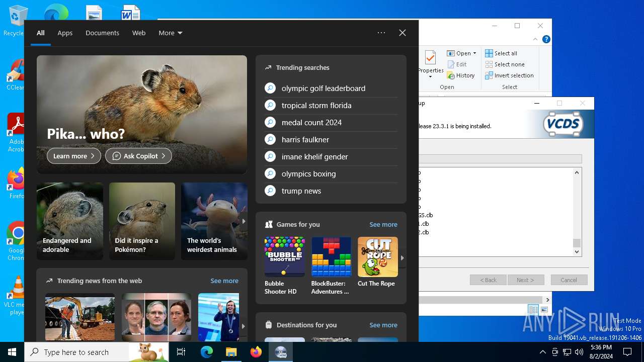Image resolution: width=644 pixels, height=362 pixels.
Task: Click History in Explorer ribbon
Action: 461,75
